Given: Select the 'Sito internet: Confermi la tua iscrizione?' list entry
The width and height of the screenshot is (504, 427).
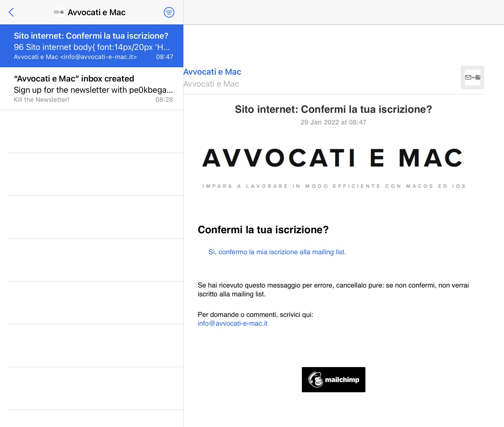Looking at the screenshot, I should tap(92, 46).
